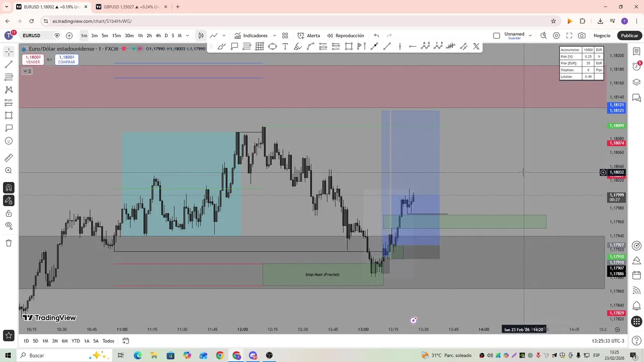
Task: Select the 5m timeframe
Action: [105, 36]
